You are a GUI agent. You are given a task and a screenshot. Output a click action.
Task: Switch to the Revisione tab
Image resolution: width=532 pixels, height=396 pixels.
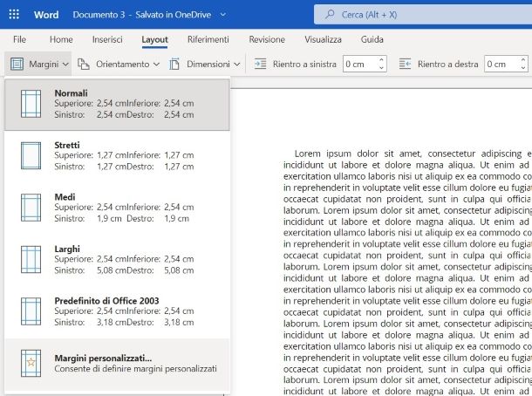267,39
